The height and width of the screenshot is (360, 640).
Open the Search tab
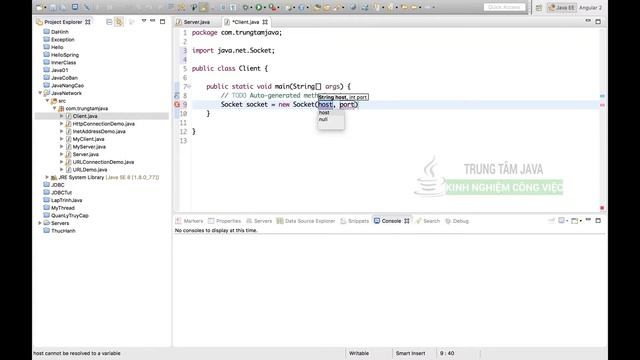[x=428, y=221]
